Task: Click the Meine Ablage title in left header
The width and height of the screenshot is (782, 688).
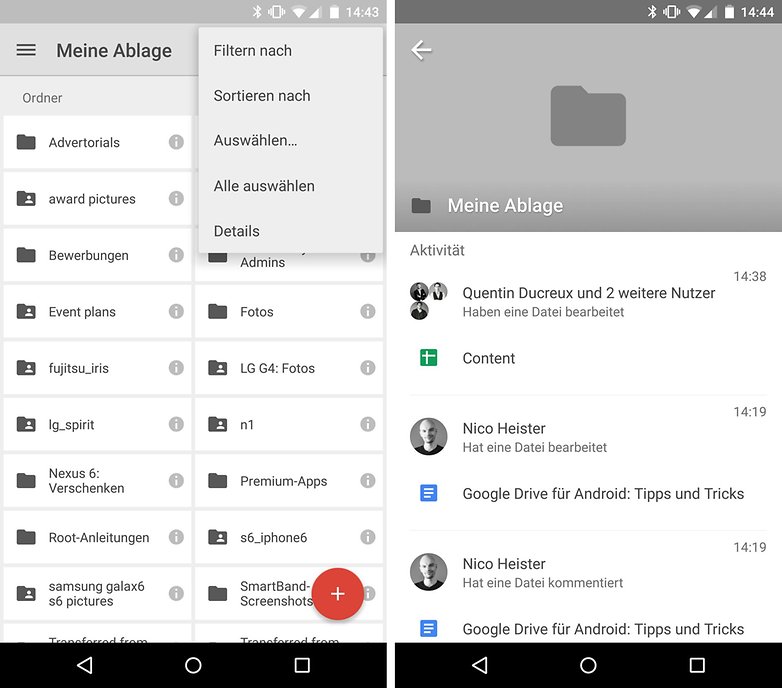Action: pyautogui.click(x=114, y=50)
